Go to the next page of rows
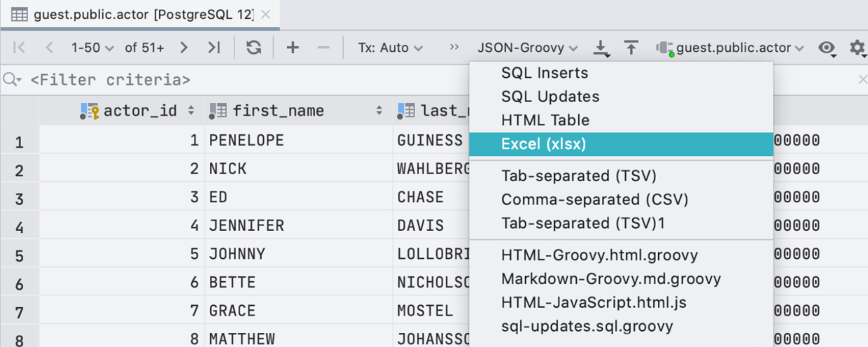The height and width of the screenshot is (347, 868). pyautogui.click(x=183, y=48)
